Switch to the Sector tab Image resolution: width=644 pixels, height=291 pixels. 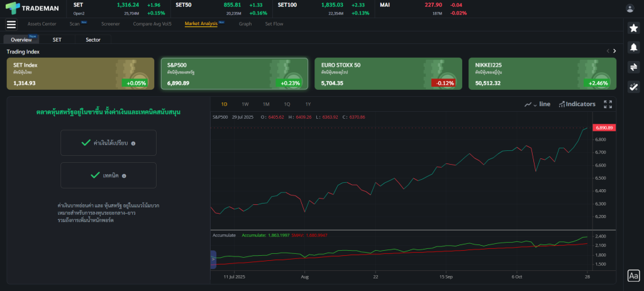tap(93, 39)
